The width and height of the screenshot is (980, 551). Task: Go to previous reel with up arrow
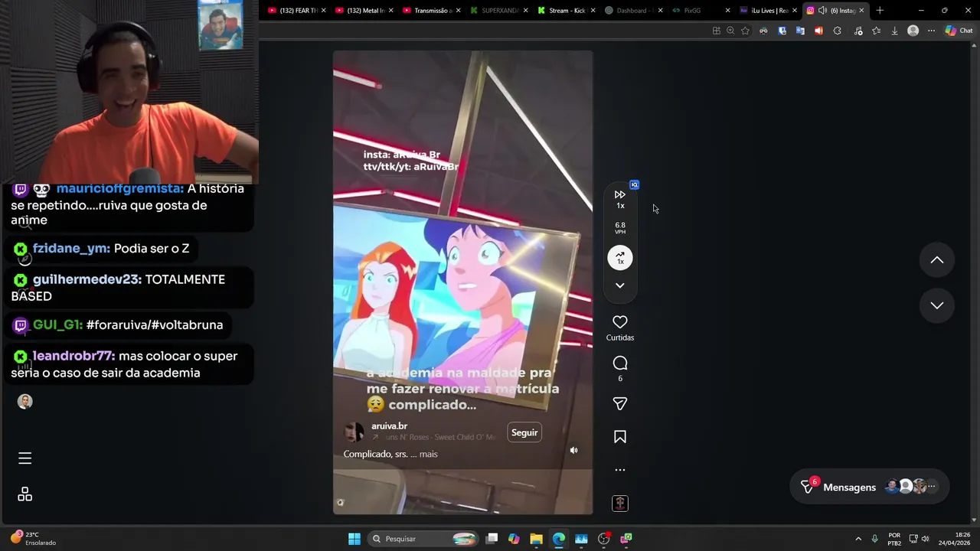(936, 260)
